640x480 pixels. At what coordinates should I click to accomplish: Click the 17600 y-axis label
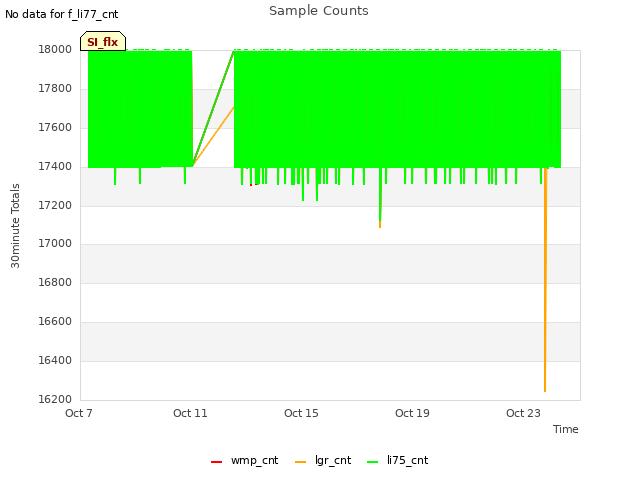(x=55, y=128)
